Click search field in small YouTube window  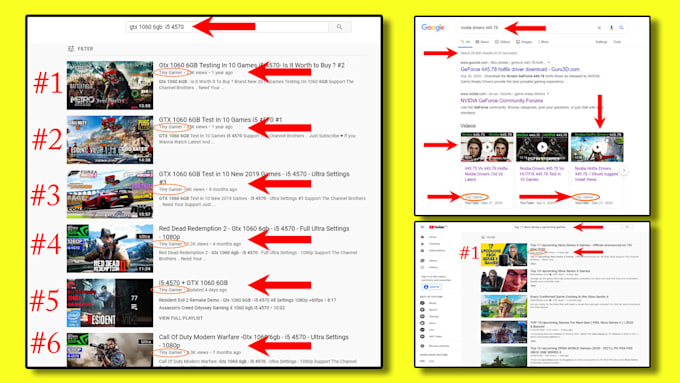tap(567, 227)
